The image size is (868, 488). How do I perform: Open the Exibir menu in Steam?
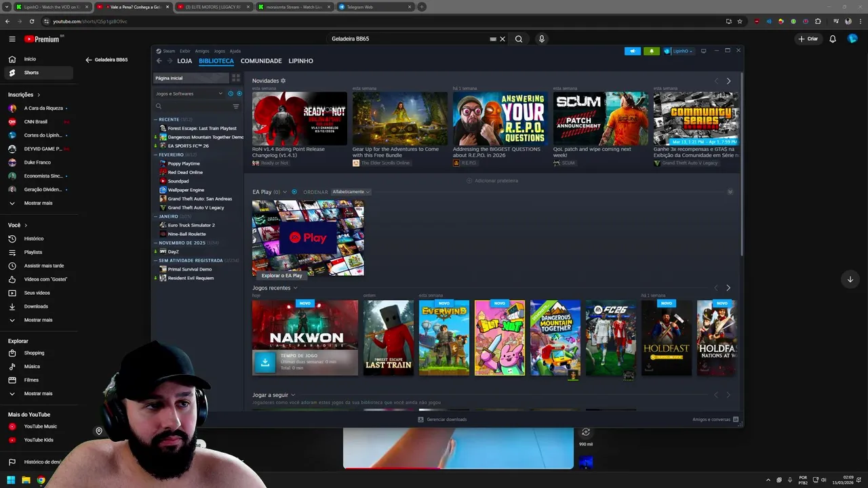pos(184,51)
